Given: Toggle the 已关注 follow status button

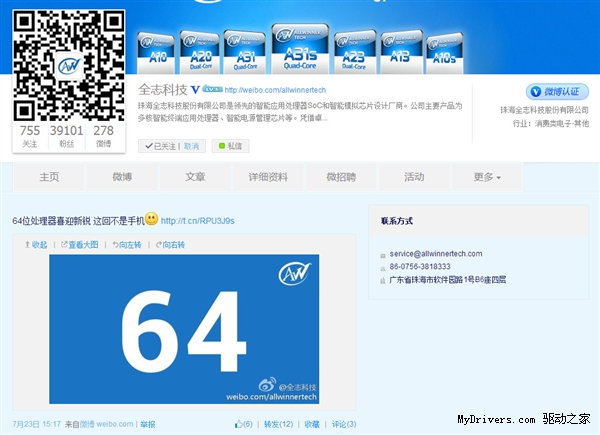Looking at the screenshot, I should (160, 146).
